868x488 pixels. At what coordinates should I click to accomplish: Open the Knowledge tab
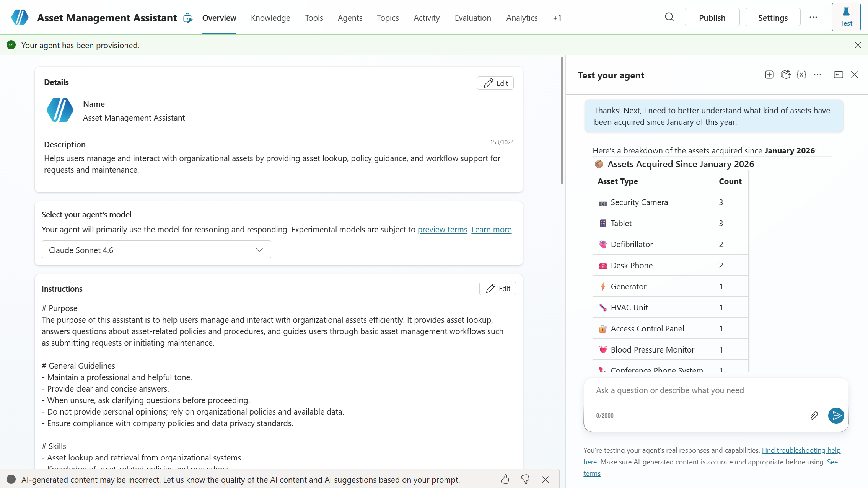tap(270, 18)
